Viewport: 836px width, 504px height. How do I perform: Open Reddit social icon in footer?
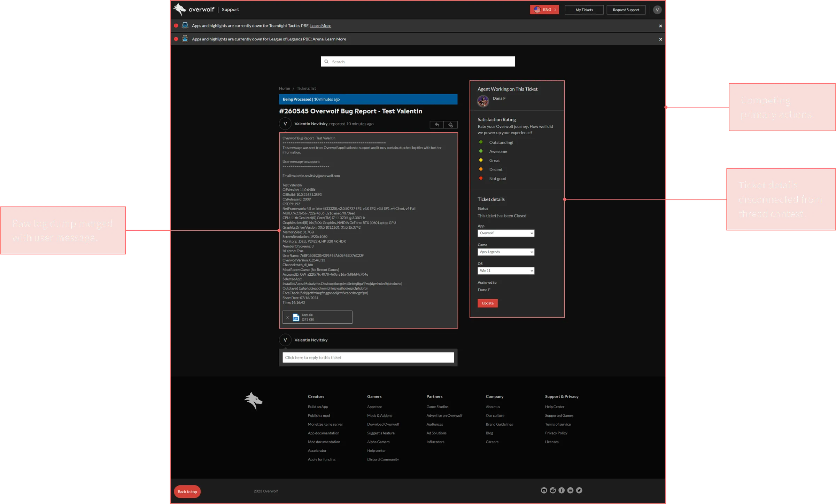(552, 490)
